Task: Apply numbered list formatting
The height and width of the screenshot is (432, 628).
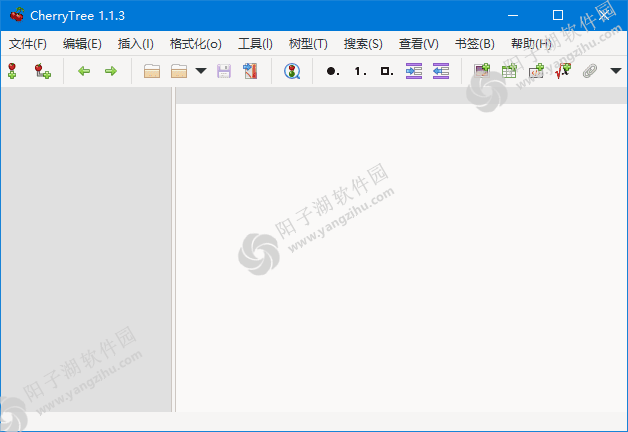Action: click(360, 71)
